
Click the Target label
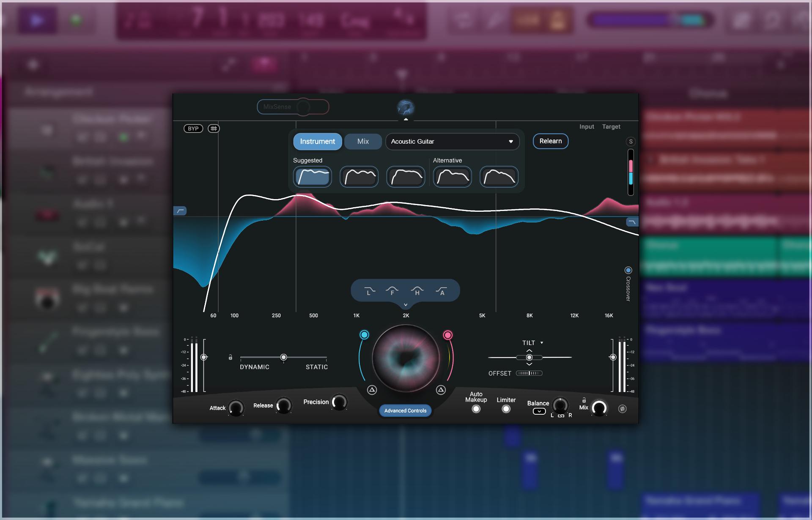click(x=611, y=127)
